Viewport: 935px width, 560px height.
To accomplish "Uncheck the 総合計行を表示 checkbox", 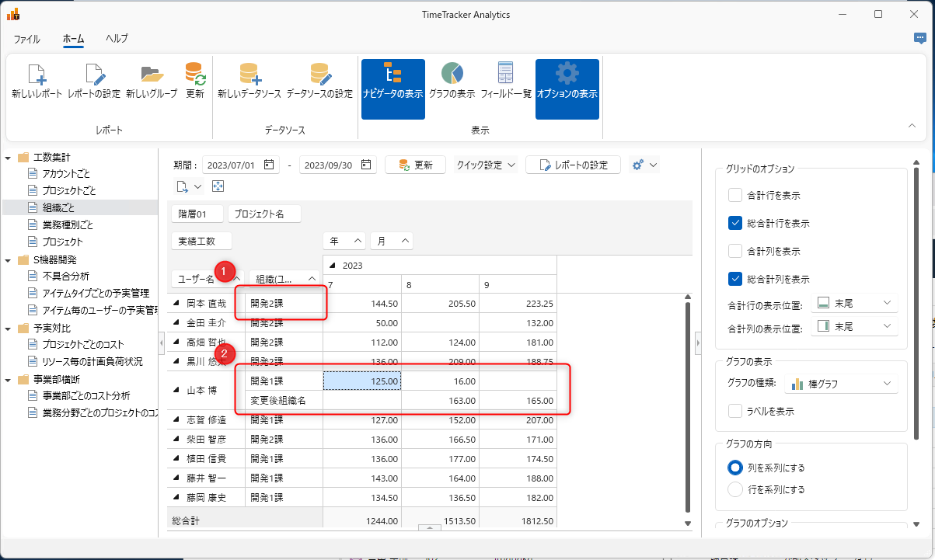I will pos(735,223).
